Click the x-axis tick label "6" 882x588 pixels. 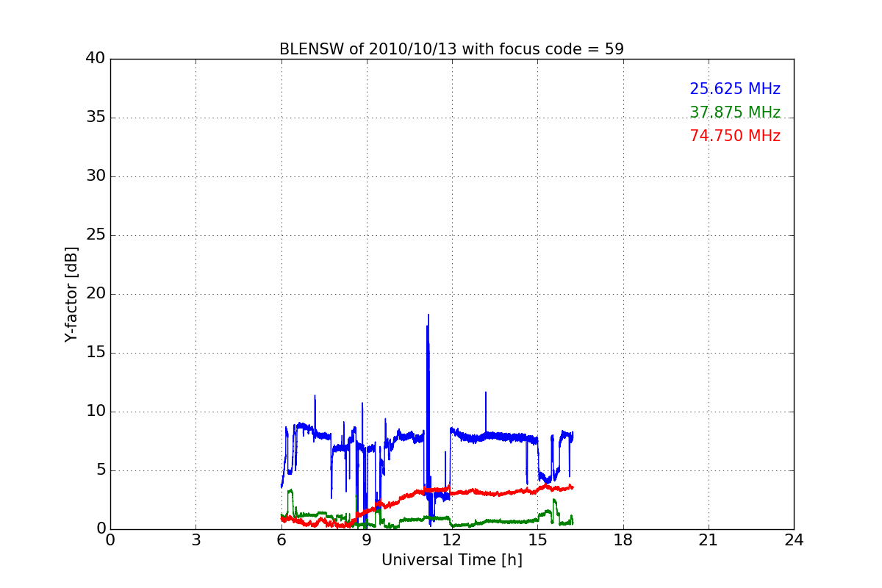click(x=281, y=539)
